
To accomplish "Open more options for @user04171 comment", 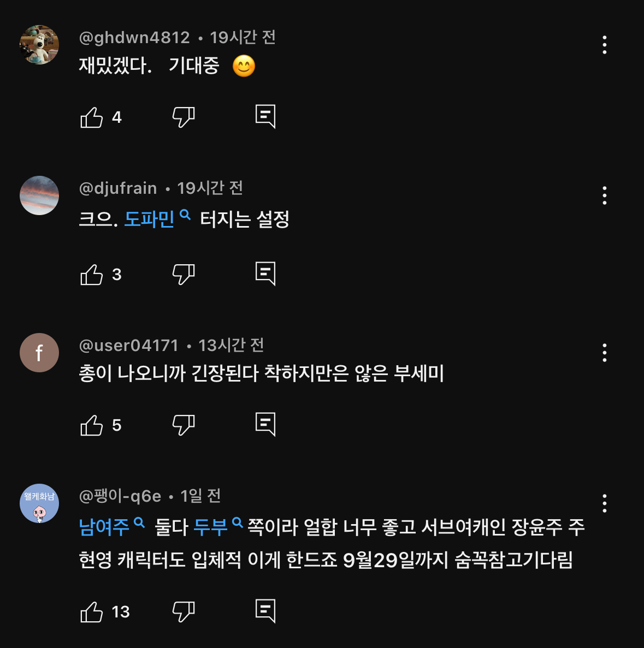I will coord(604,353).
